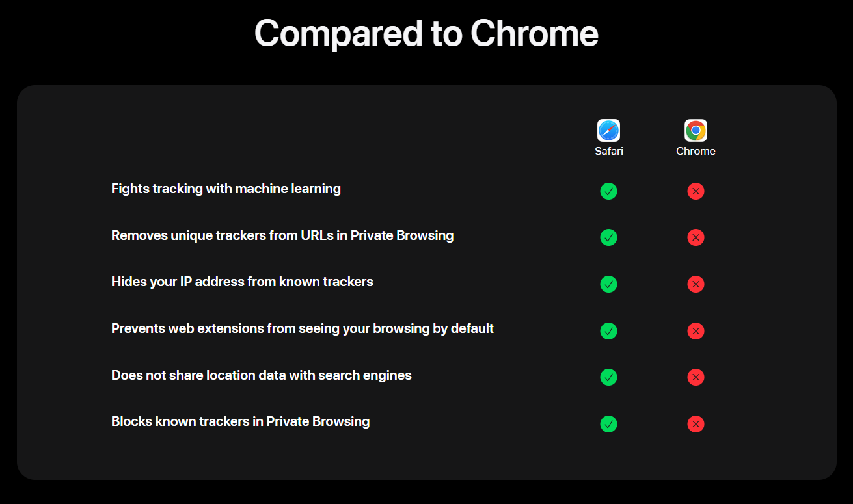Viewport: 853px width, 504px height.
Task: Click Chrome's red X for machine learning tracking
Action: [x=696, y=191]
